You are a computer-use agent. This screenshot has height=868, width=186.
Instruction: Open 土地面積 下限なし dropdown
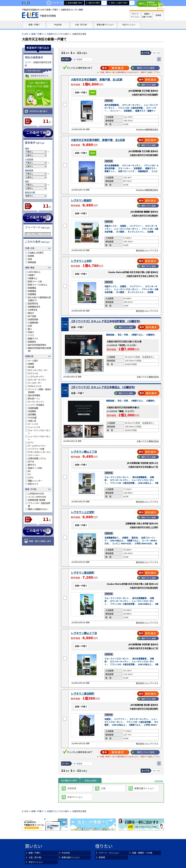(35, 163)
